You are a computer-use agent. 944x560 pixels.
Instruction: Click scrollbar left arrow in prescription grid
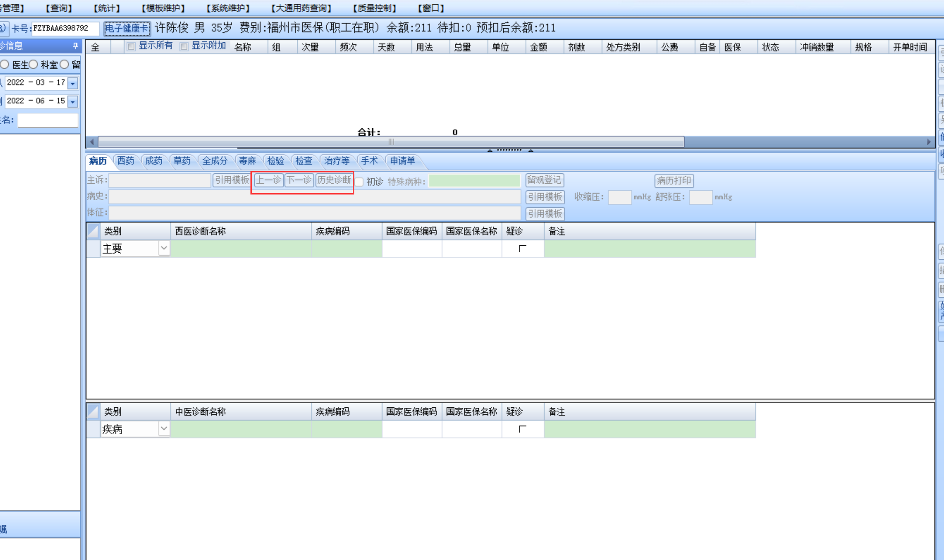pyautogui.click(x=92, y=142)
